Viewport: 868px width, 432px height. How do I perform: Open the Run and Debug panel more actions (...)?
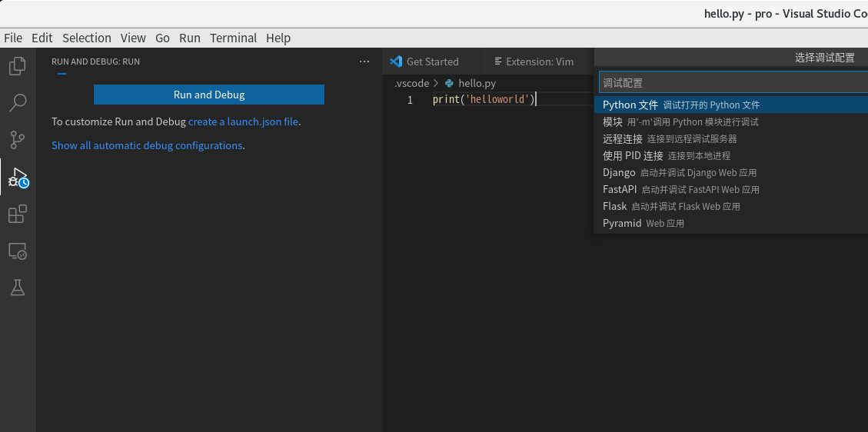point(364,61)
